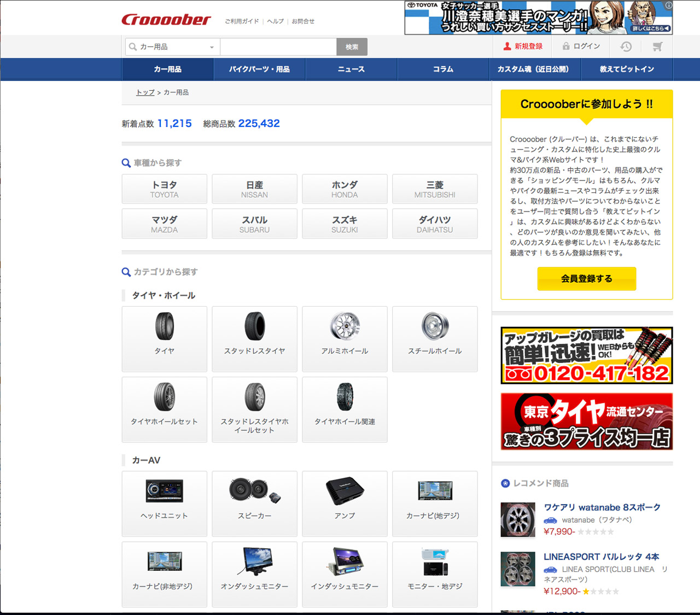Open the shopping cart icon
This screenshot has height=615, width=700.
pos(658,47)
